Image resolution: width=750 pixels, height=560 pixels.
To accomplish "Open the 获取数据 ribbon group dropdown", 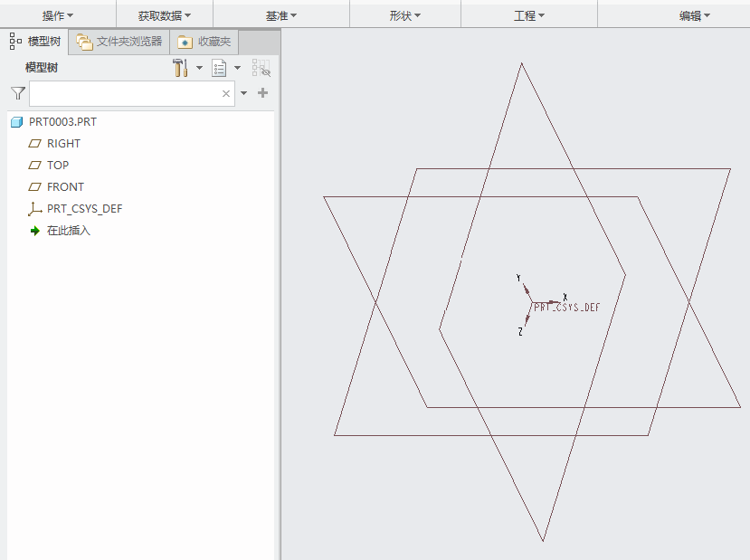I will pos(165,16).
